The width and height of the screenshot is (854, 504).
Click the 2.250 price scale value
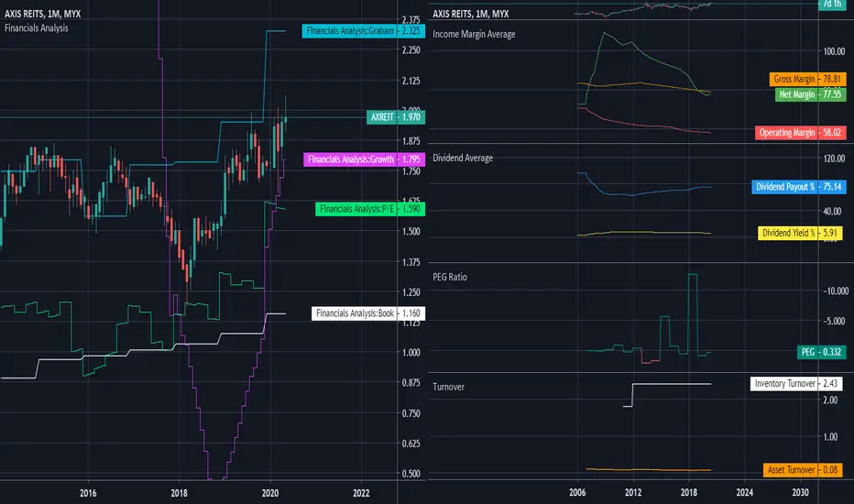click(x=411, y=50)
